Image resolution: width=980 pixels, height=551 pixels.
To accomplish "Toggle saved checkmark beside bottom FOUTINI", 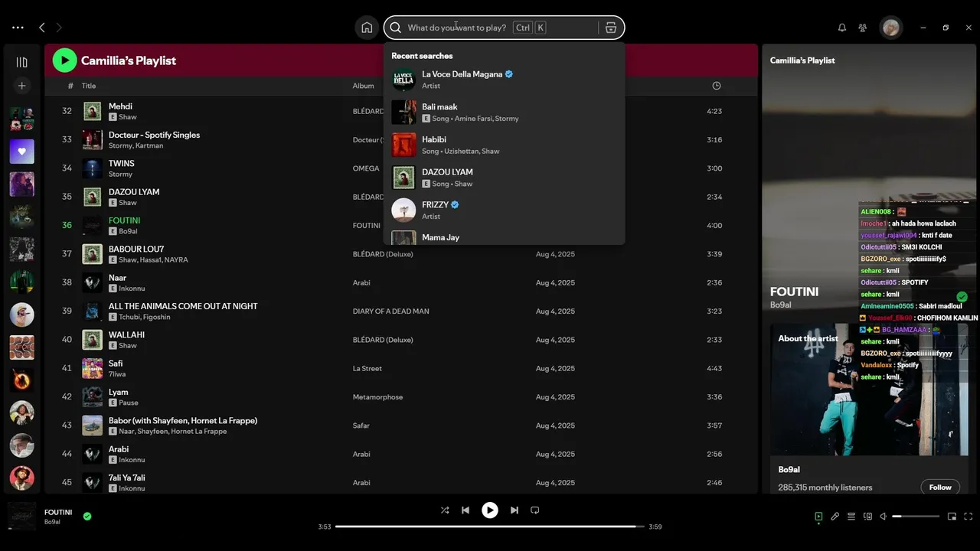I will [x=87, y=517].
